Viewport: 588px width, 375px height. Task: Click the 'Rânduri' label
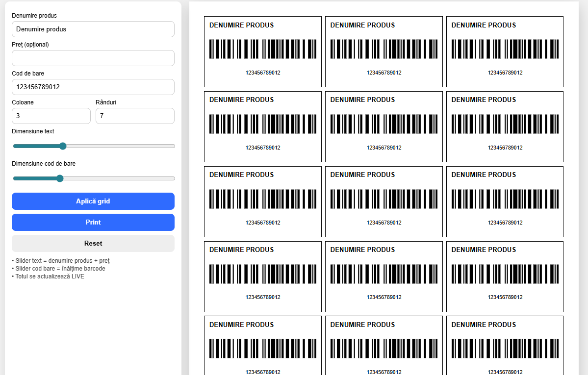pyautogui.click(x=106, y=102)
